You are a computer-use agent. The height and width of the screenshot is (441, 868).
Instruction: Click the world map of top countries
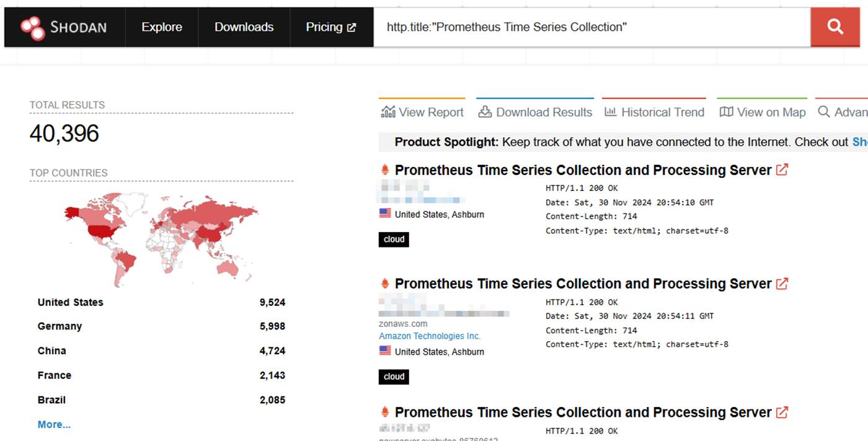pos(161,238)
